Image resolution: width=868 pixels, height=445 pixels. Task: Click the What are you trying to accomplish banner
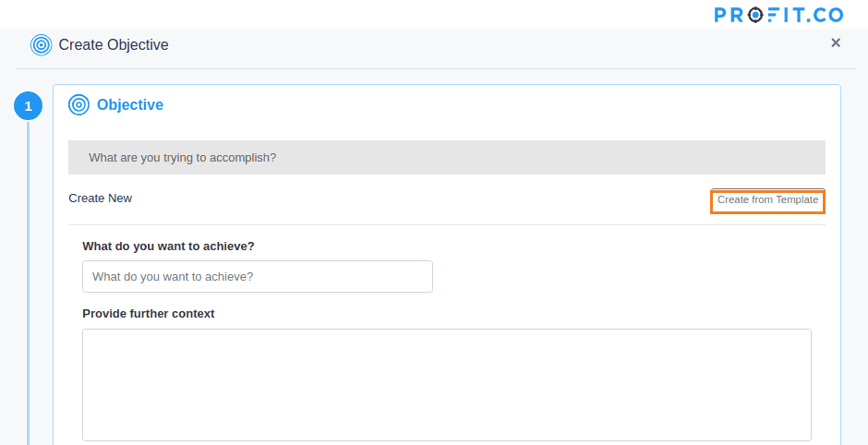point(447,157)
